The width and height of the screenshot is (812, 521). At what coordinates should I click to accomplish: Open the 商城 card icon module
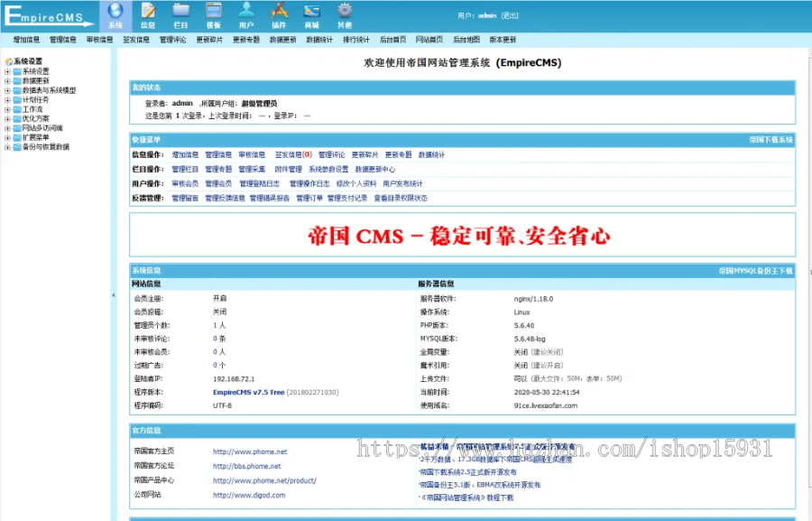point(312,15)
